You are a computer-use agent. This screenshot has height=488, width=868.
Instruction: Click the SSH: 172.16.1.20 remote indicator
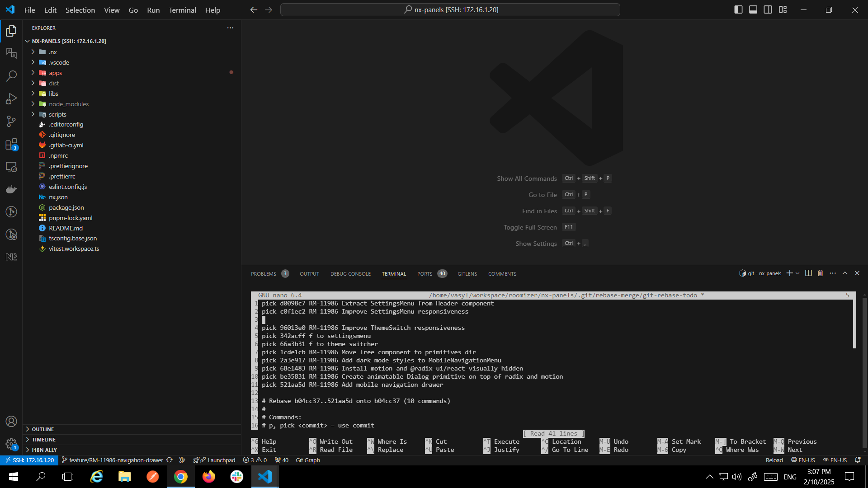click(x=29, y=460)
